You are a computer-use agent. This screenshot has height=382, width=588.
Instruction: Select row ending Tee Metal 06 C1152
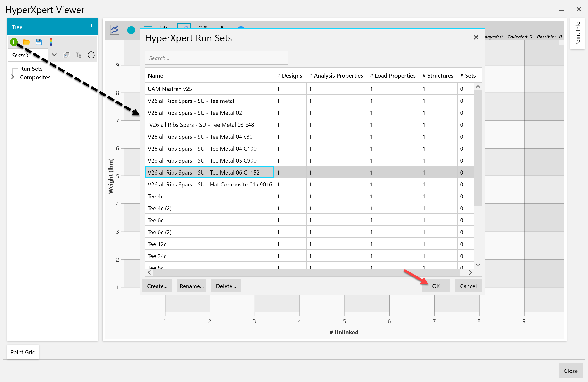click(310, 172)
